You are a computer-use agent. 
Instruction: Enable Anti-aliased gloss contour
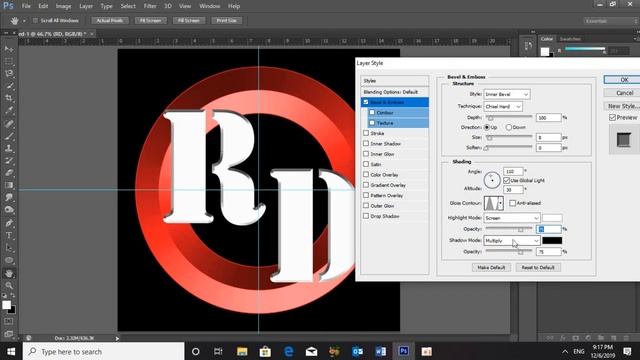coord(512,203)
